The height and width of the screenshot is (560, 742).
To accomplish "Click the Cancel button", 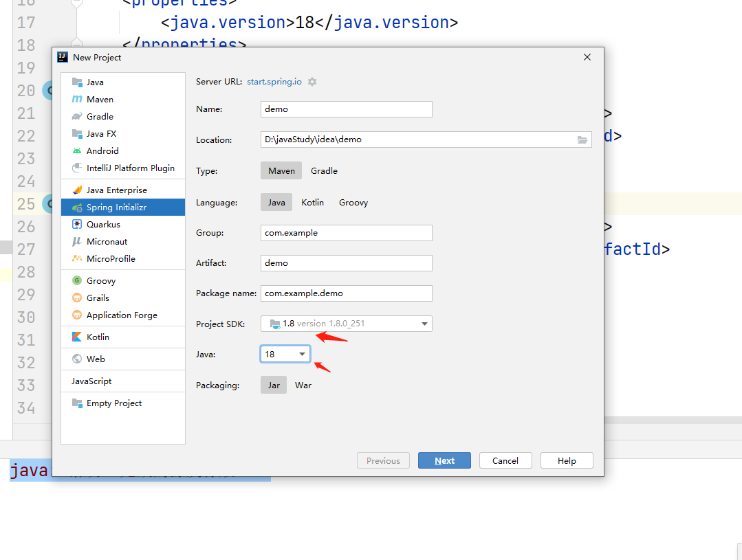I will pyautogui.click(x=505, y=460).
